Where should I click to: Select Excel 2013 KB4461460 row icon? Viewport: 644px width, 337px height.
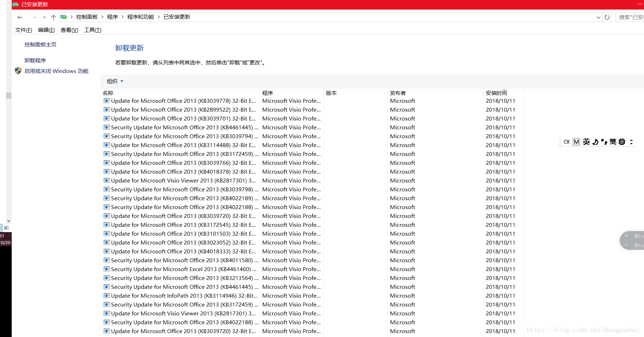[106, 269]
